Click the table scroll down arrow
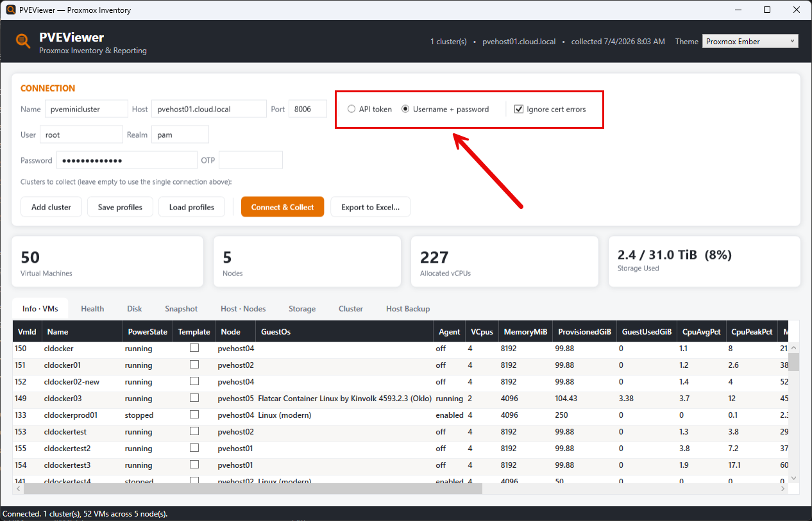 pos(794,478)
